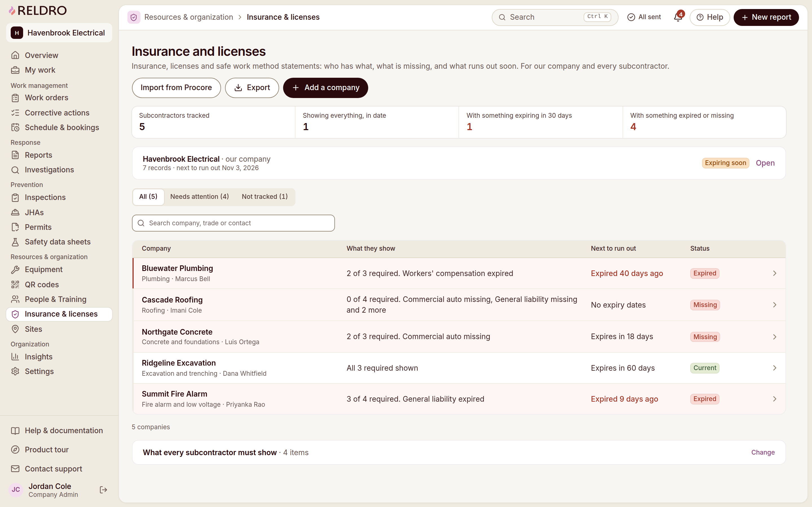Click the Add a company button
The width and height of the screenshot is (812, 507).
325,88
